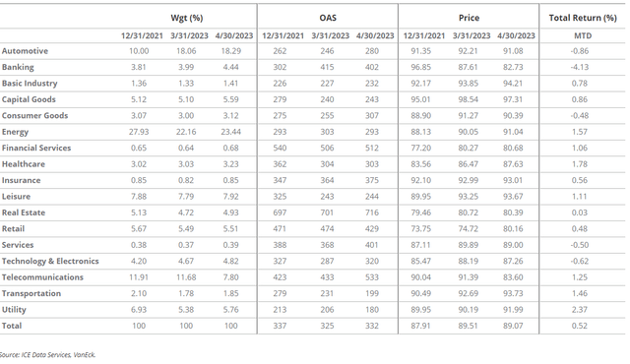The height and width of the screenshot is (364, 630).
Task: Select the Energy row label
Action: (15, 132)
